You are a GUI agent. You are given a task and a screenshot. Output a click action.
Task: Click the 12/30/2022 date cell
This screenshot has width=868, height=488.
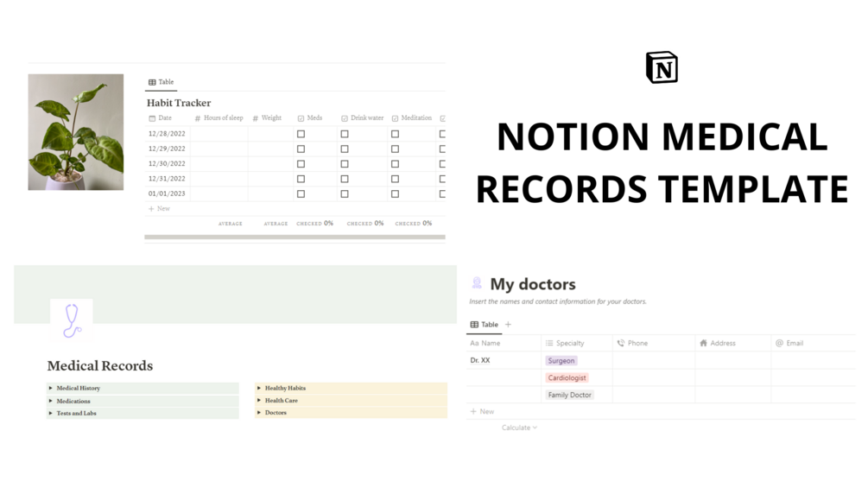pos(167,164)
